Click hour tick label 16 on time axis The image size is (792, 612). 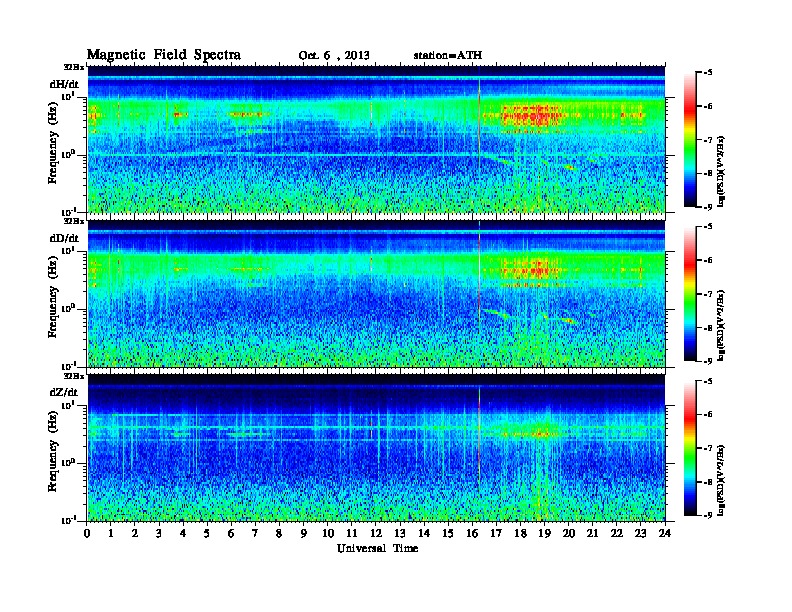tap(472, 533)
